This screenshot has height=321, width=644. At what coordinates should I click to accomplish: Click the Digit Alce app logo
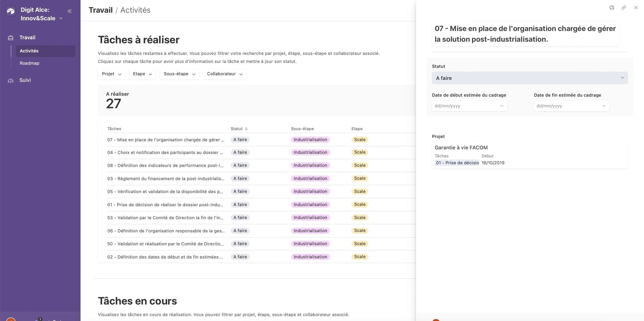(x=11, y=11)
